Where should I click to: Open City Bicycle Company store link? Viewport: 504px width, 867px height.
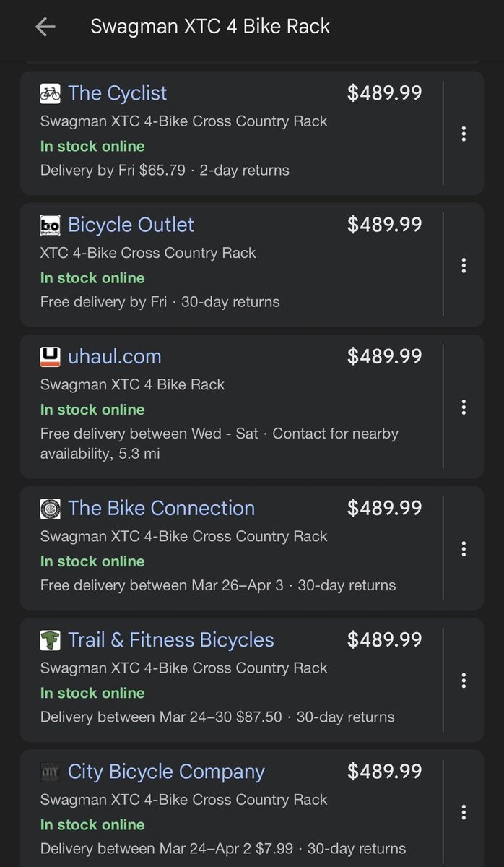[x=166, y=772]
